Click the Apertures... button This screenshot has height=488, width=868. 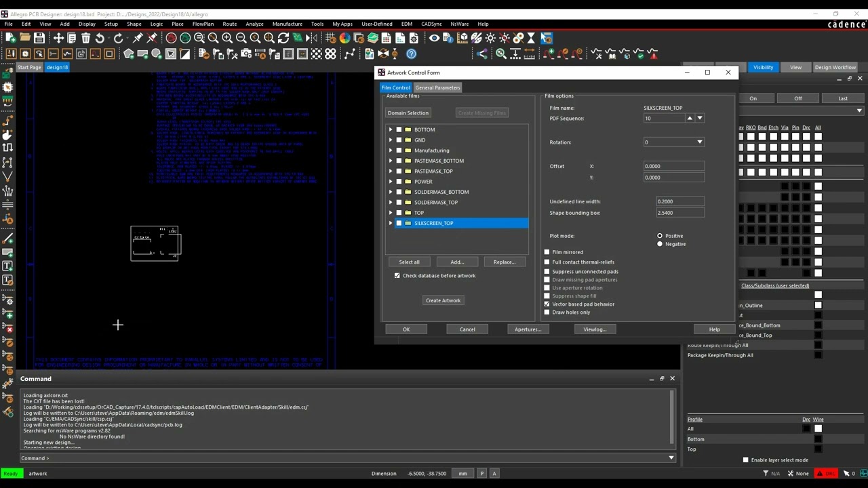(528, 329)
